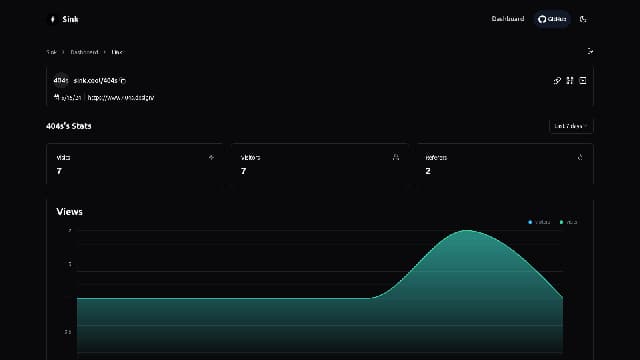The image size is (640, 360).
Task: Click the Referers count value 2
Action: pyautogui.click(x=428, y=171)
